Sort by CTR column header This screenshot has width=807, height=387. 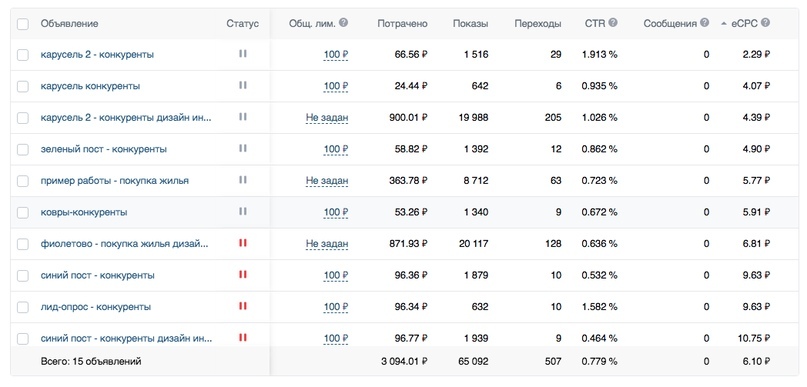595,24
